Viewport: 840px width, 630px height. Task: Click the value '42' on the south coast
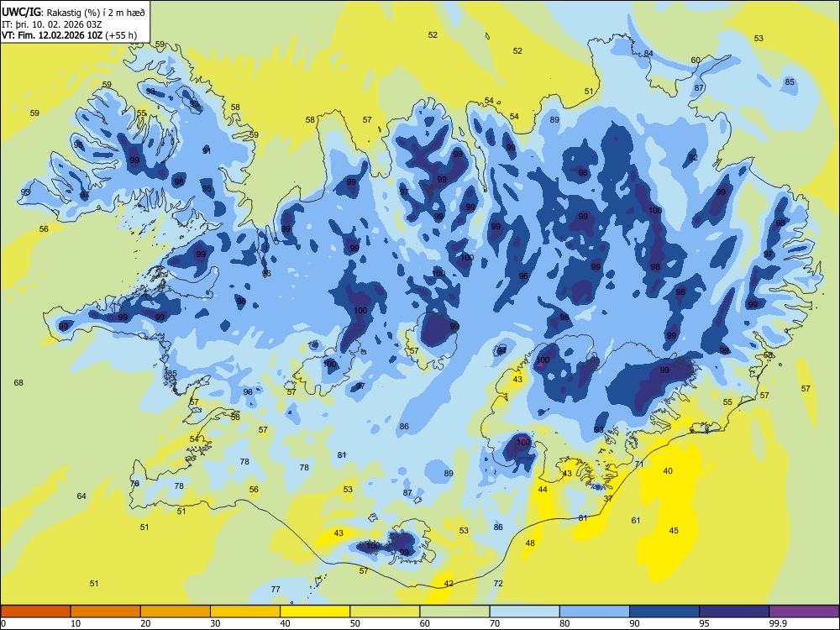pos(449,584)
